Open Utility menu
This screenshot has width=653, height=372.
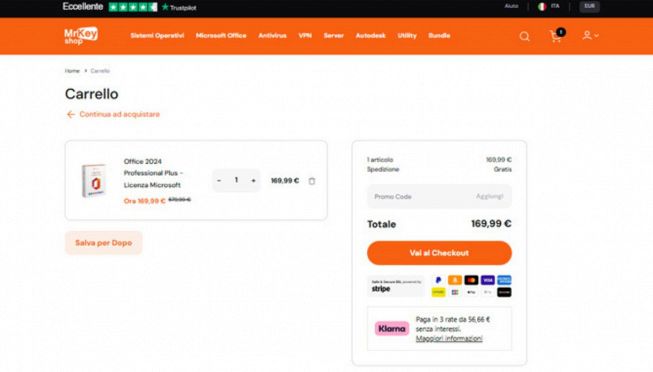click(x=407, y=35)
